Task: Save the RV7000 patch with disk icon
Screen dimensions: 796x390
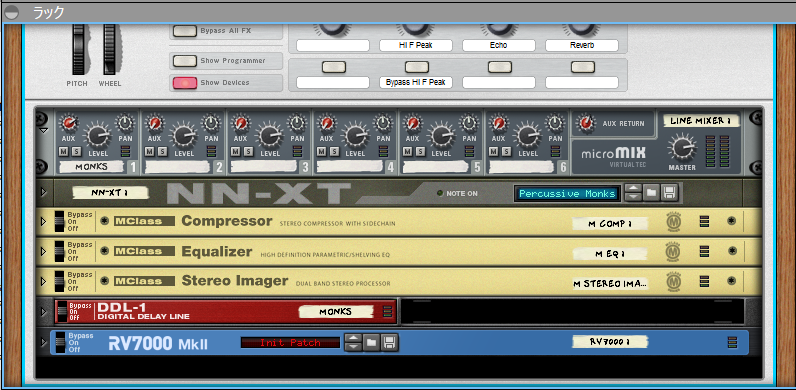Action: pos(389,342)
